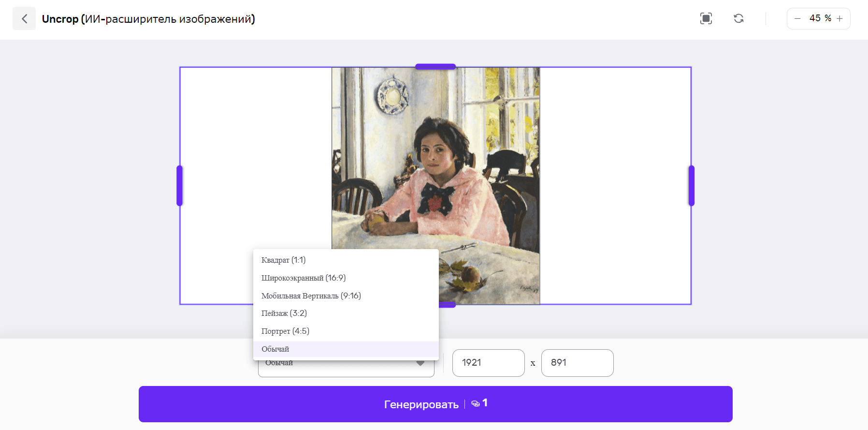The height and width of the screenshot is (430, 868).
Task: Click the width field showing 1921
Action: (488, 363)
